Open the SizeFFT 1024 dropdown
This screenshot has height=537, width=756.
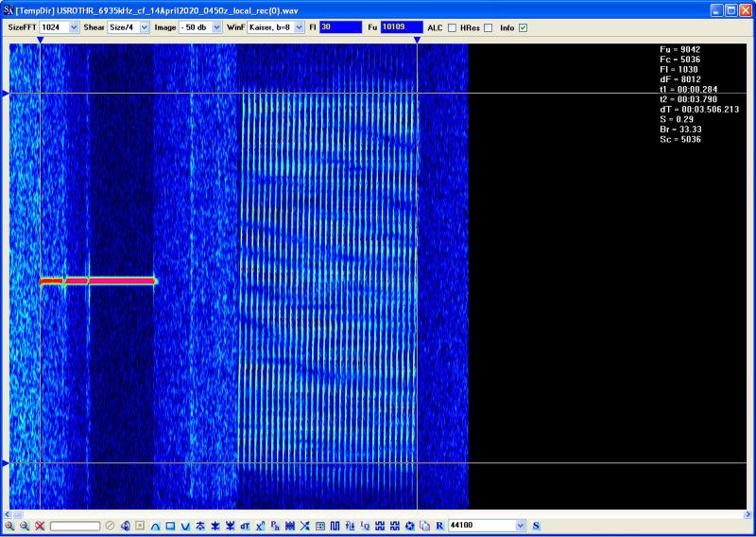[74, 27]
